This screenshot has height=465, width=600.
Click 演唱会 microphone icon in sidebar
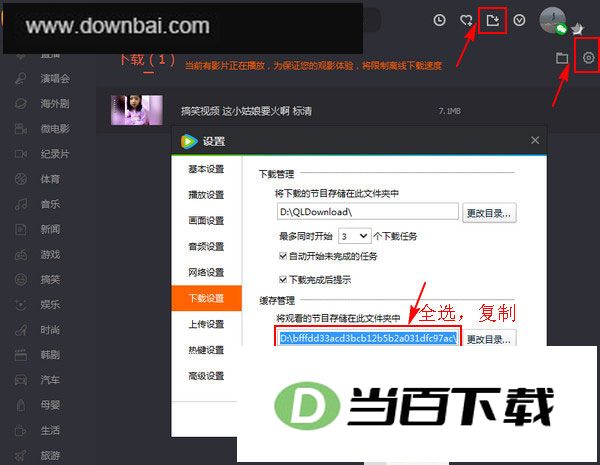[x=21, y=79]
